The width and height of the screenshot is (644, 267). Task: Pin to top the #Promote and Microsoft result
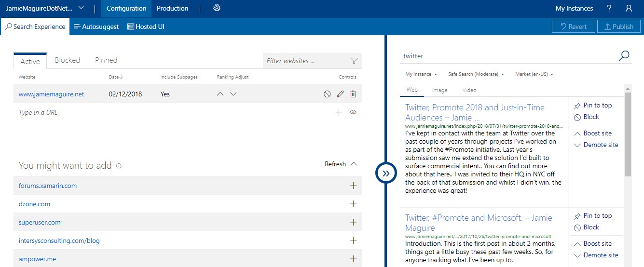(x=593, y=215)
